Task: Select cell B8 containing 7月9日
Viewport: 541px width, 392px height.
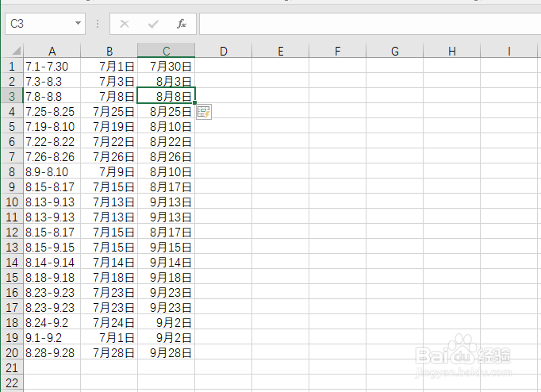Action: pos(109,171)
